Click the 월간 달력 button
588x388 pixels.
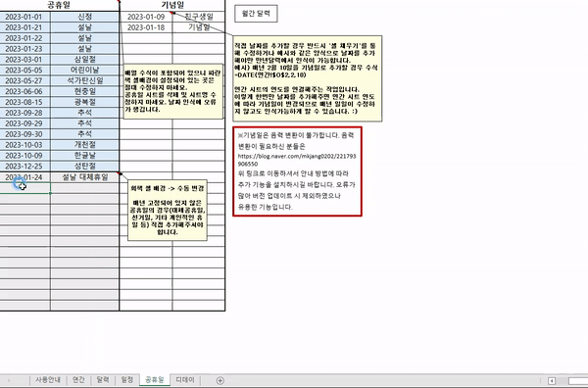coord(256,14)
